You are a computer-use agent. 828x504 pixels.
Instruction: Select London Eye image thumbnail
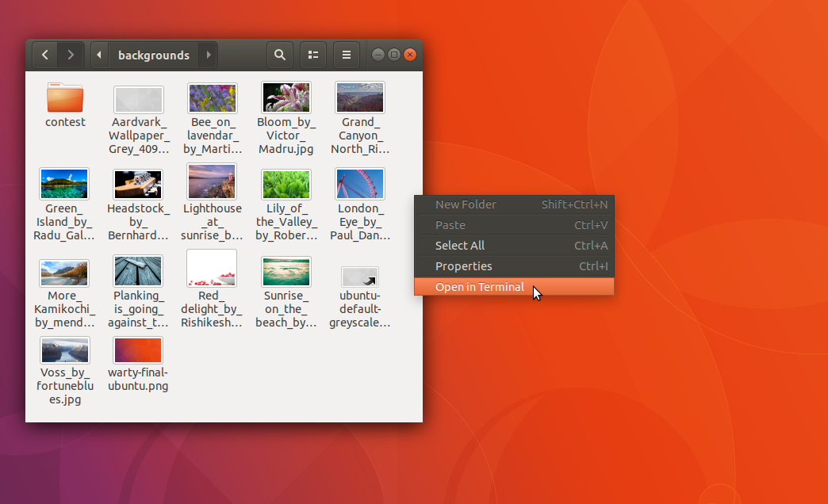coord(360,184)
